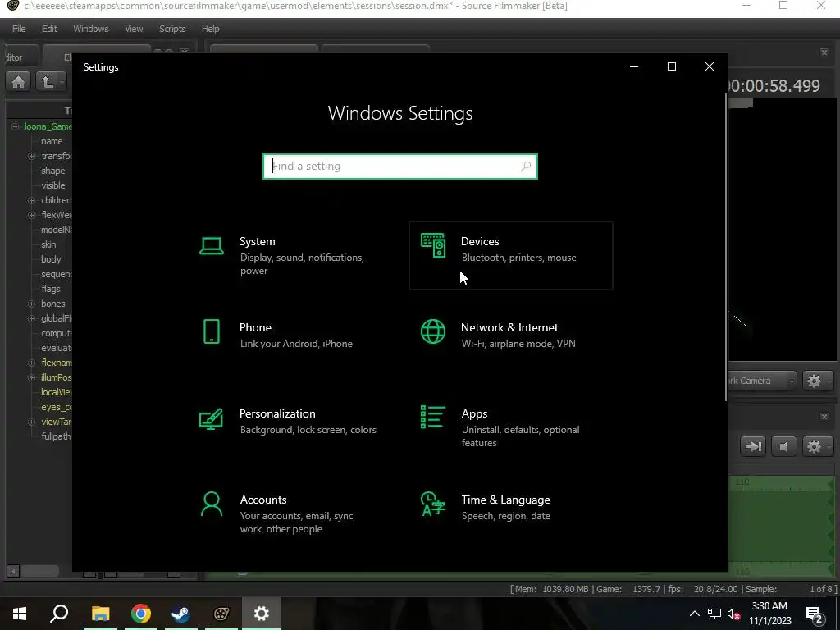Click the element viewer horizontal scrollbar thumb
The height and width of the screenshot is (630, 840).
pyautogui.click(x=40, y=571)
